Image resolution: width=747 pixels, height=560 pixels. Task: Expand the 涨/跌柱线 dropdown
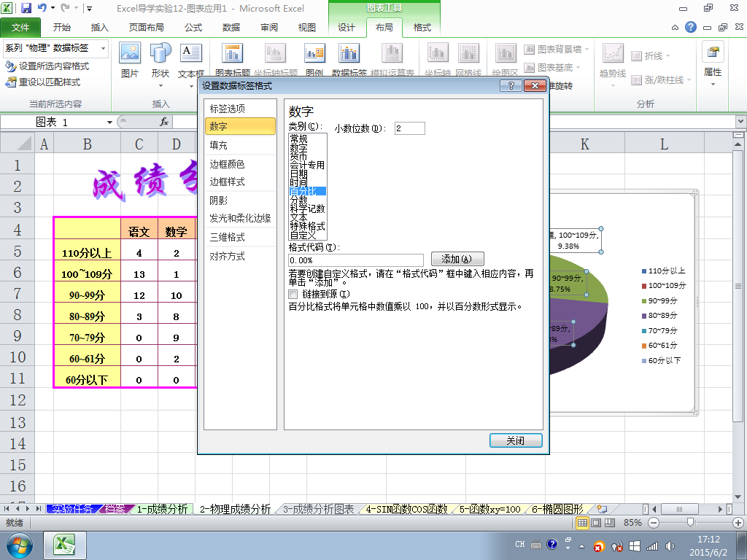click(689, 80)
